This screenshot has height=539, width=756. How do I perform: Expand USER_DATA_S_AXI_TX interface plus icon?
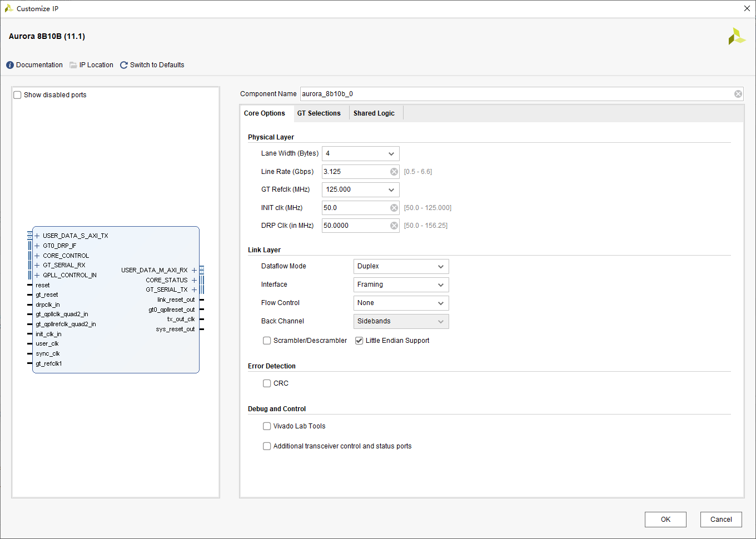(x=37, y=236)
